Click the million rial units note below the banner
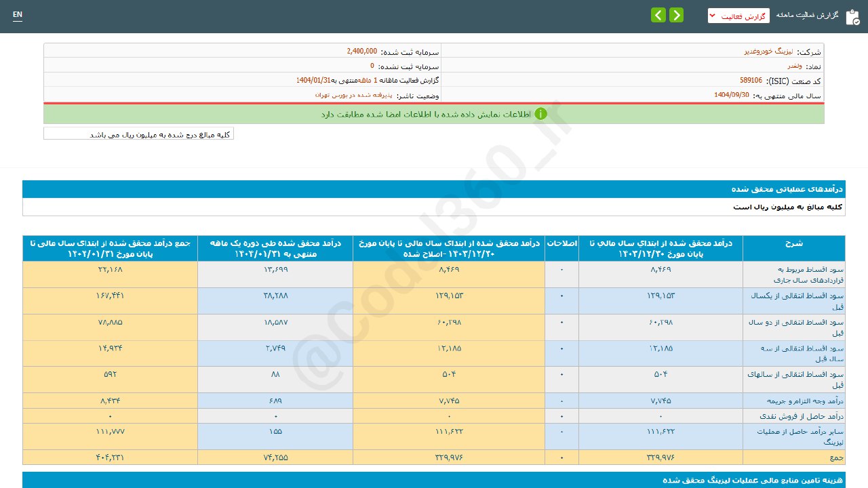 tap(138, 134)
